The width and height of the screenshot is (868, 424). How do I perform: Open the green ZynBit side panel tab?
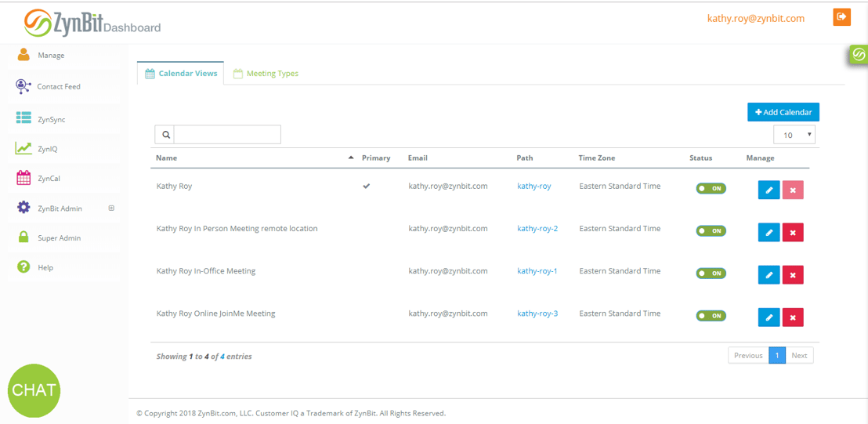pyautogui.click(x=859, y=56)
